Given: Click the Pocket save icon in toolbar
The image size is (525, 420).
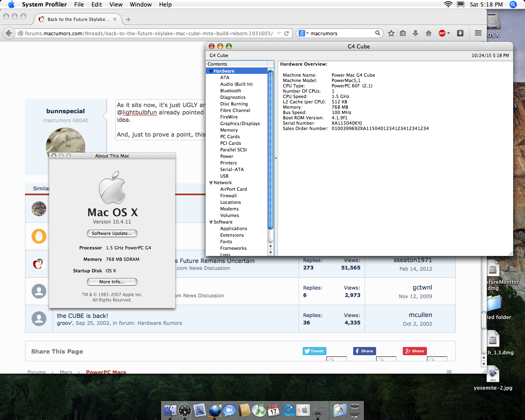Looking at the screenshot, I should coord(460,33).
